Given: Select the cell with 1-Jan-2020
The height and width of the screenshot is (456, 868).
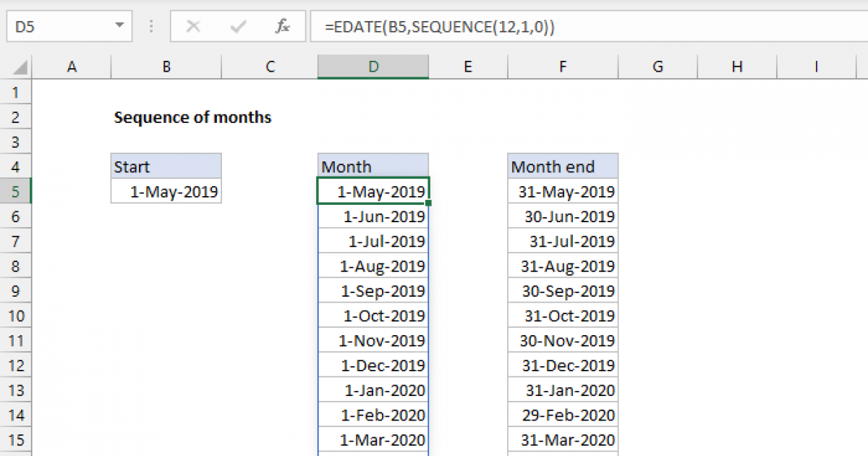Looking at the screenshot, I should [x=373, y=390].
